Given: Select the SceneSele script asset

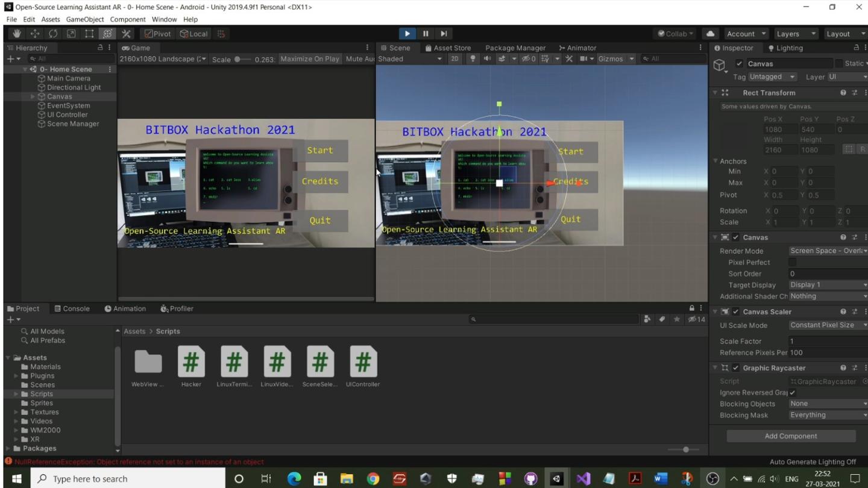Looking at the screenshot, I should tap(320, 366).
